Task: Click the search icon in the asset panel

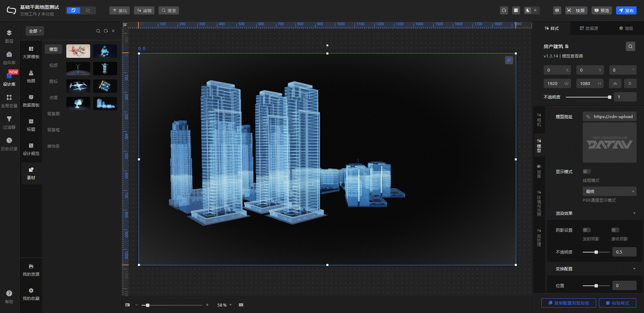Action: [x=98, y=31]
